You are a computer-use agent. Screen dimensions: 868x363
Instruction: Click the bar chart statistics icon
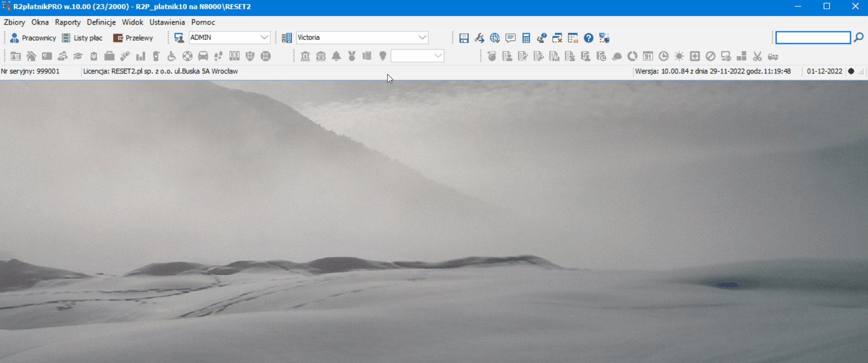(140, 56)
